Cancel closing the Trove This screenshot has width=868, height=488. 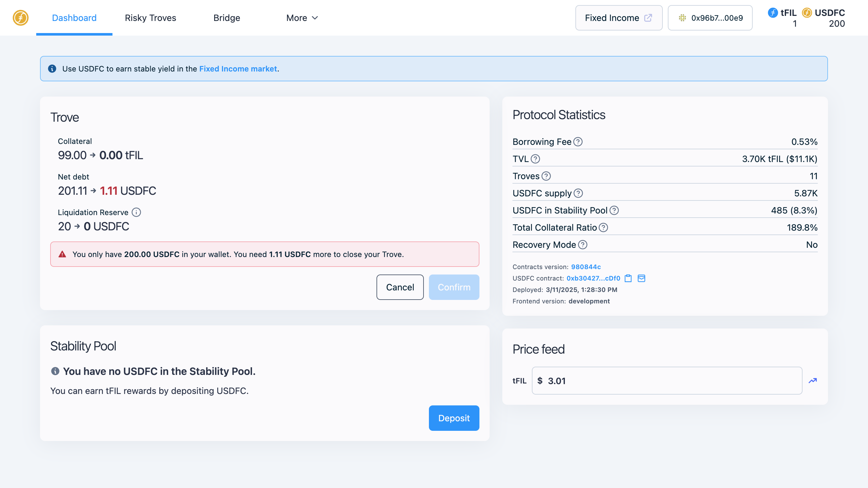coord(400,287)
